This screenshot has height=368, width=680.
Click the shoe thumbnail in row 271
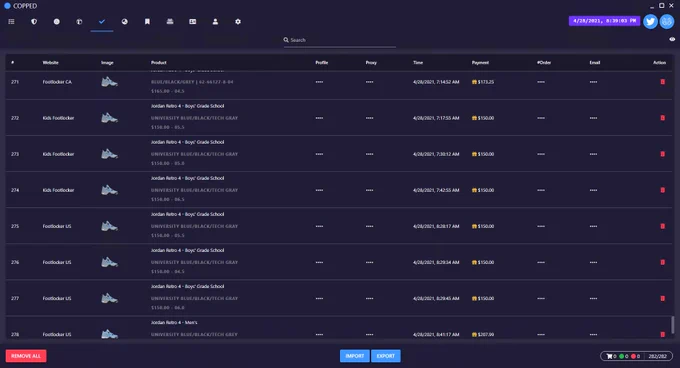tap(109, 82)
